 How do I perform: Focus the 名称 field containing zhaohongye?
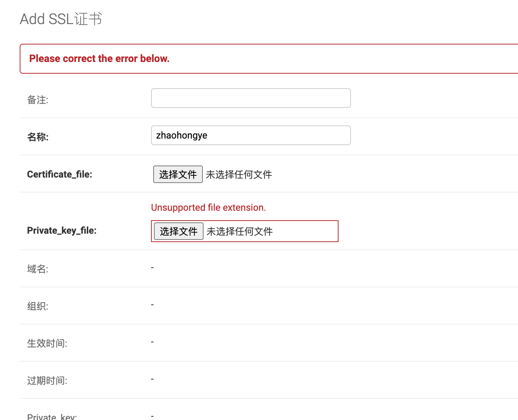tap(251, 135)
